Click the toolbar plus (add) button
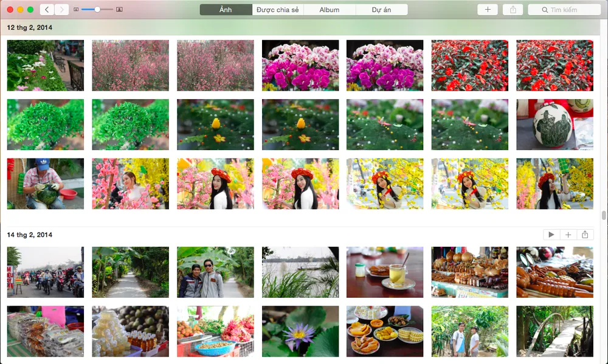Image resolution: width=608 pixels, height=364 pixels. 487,10
